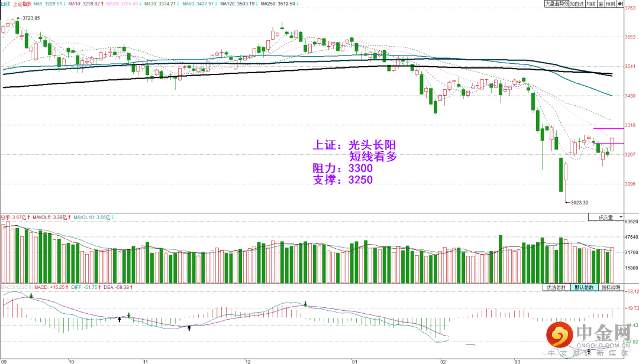Click the 3653 price axis label

pos(630,37)
